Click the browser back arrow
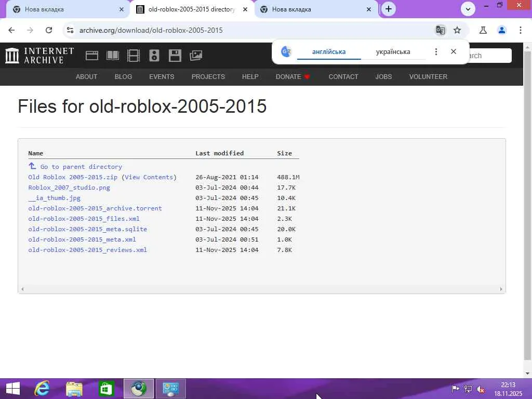 [x=11, y=30]
